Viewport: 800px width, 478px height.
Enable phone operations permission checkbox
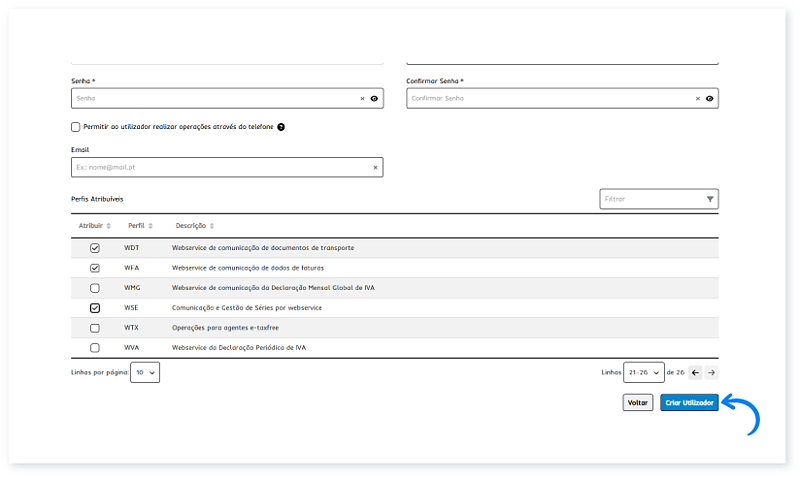click(x=75, y=127)
